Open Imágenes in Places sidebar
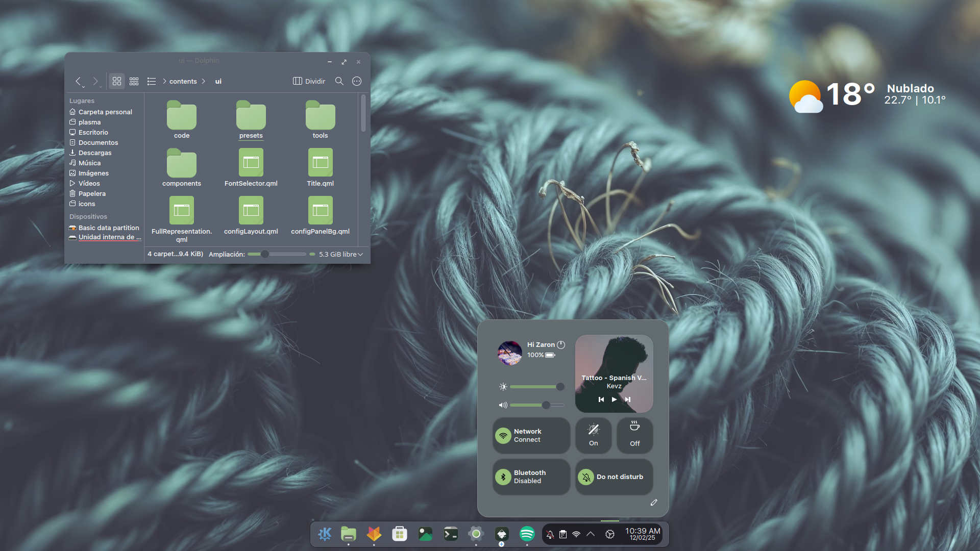Viewport: 980px width, 551px height. click(x=105, y=173)
